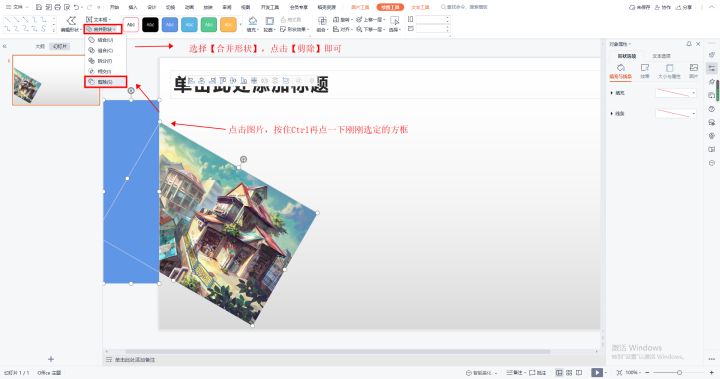The width and height of the screenshot is (720, 379).
Task: Click the Unsaved (未保存) cloud button
Action: pos(639,7)
